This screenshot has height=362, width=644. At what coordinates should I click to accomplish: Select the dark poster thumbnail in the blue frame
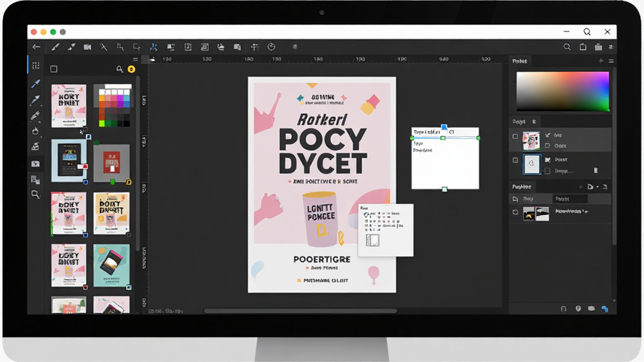(69, 160)
